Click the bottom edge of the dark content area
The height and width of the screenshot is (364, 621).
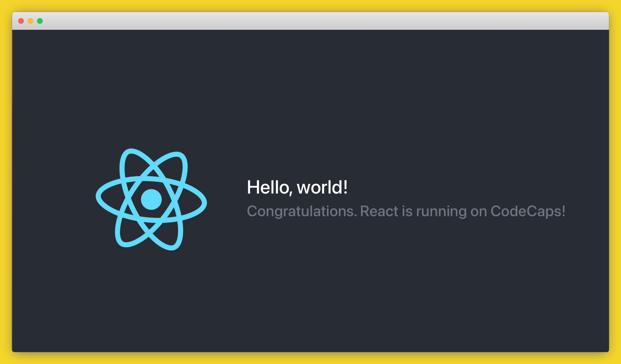point(310,350)
